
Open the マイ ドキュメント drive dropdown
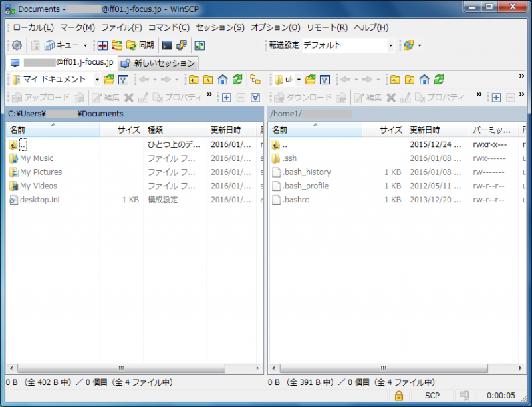[97, 80]
